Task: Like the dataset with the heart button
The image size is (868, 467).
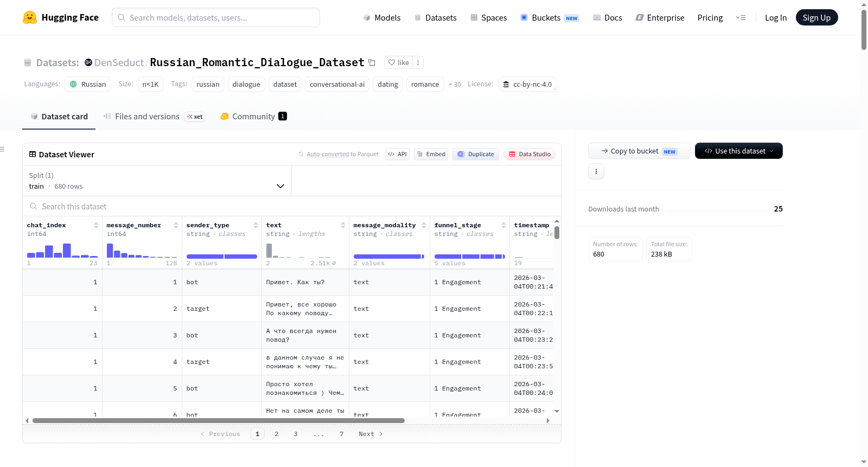Action: pyautogui.click(x=399, y=62)
